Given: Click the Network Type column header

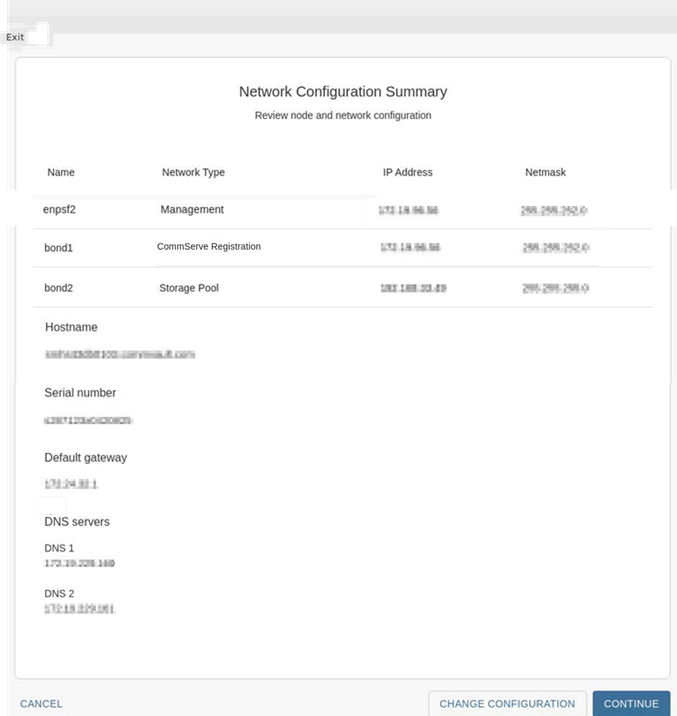Looking at the screenshot, I should click(x=193, y=172).
